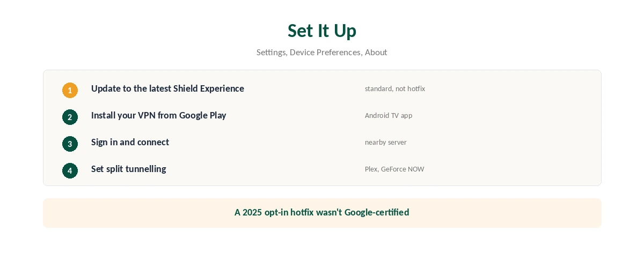
Task: Click 'About' in the subtitle path
Action: [376, 52]
